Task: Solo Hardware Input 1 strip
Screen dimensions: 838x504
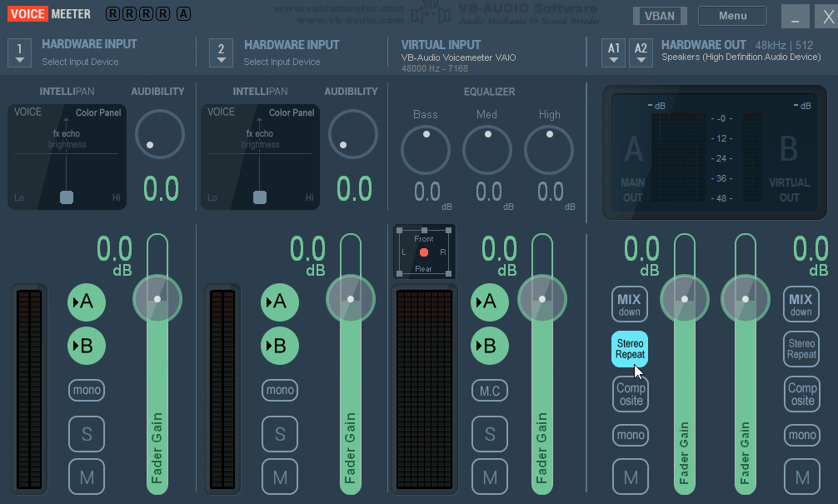Action: pyautogui.click(x=87, y=434)
